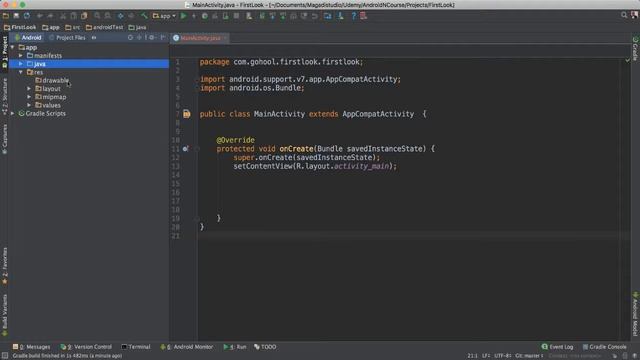The image size is (640, 360).
Task: Switch to the Project Files view tab
Action: point(67,38)
